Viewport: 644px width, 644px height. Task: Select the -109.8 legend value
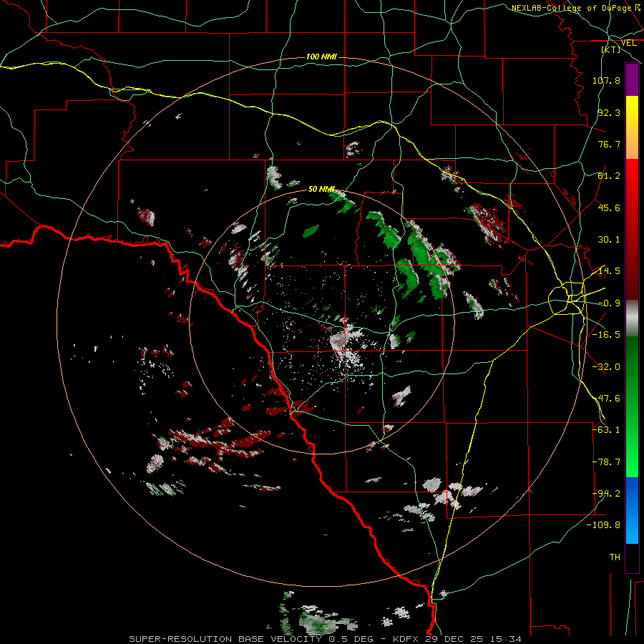(x=604, y=525)
